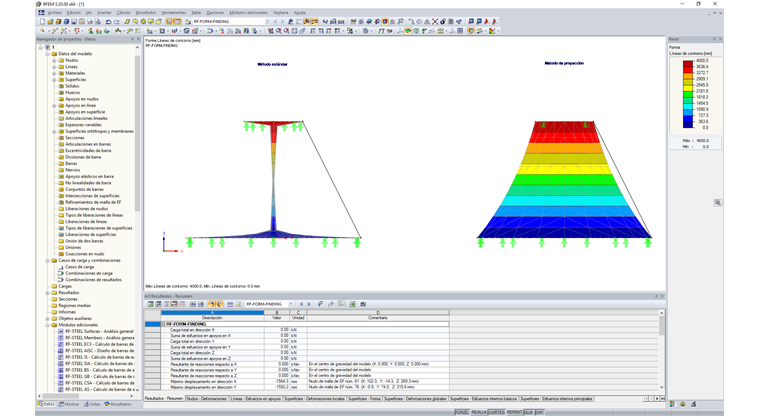Open the Archivo menu
The image size is (760, 416).
(x=54, y=13)
